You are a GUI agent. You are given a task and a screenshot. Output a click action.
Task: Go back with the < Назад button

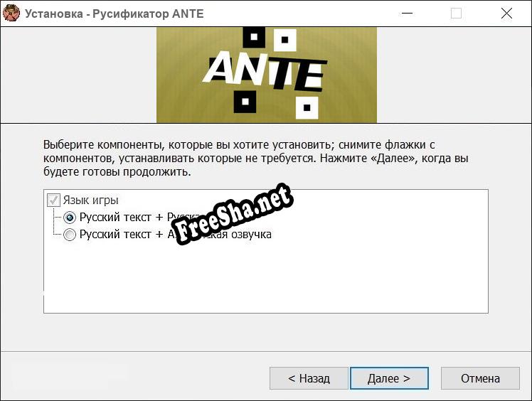[x=309, y=378]
